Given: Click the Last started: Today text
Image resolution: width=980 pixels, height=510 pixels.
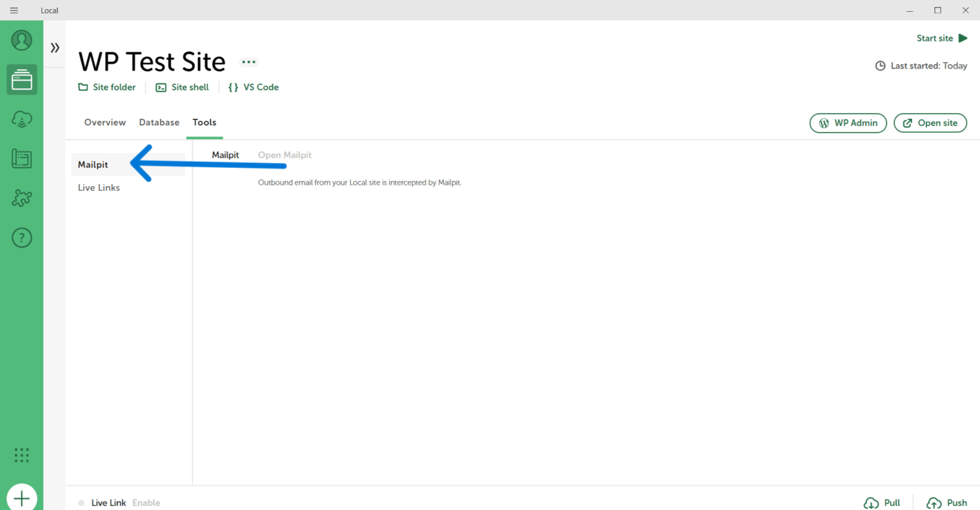Looking at the screenshot, I should pos(929,66).
